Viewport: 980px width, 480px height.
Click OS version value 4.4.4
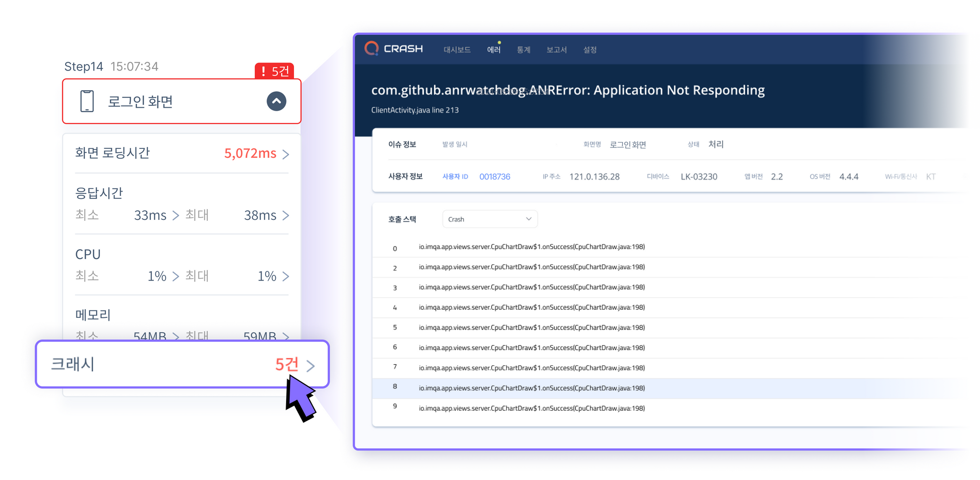click(x=849, y=177)
